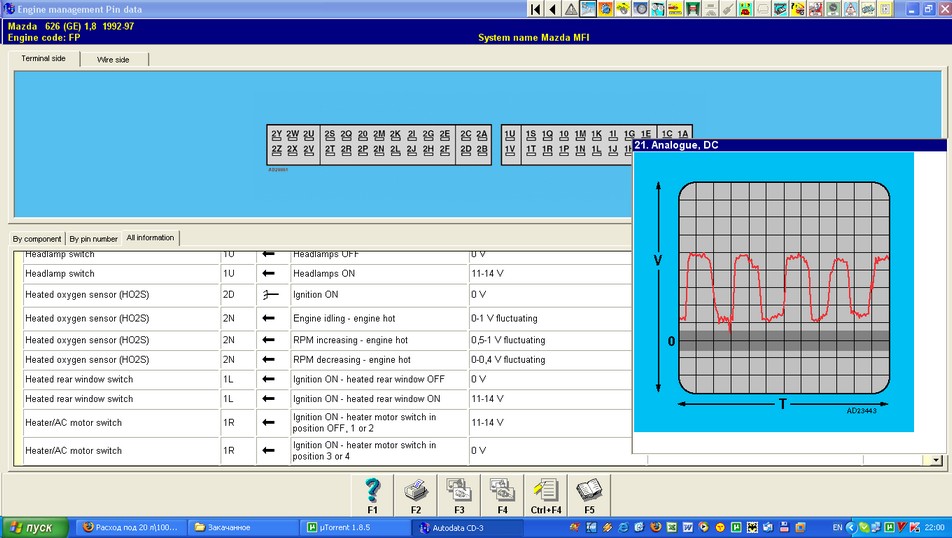
Task: Open the rightmost yellow box toolbar icon
Action: (885, 9)
